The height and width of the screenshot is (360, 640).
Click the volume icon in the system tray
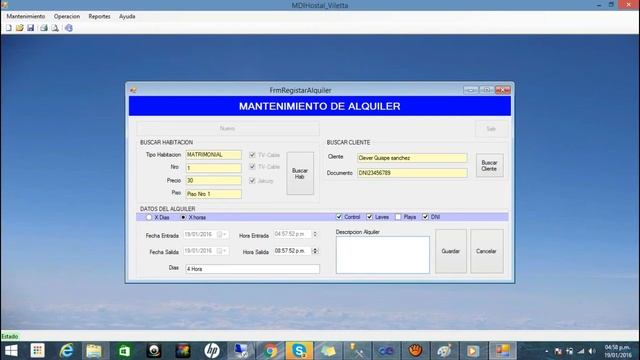click(592, 351)
